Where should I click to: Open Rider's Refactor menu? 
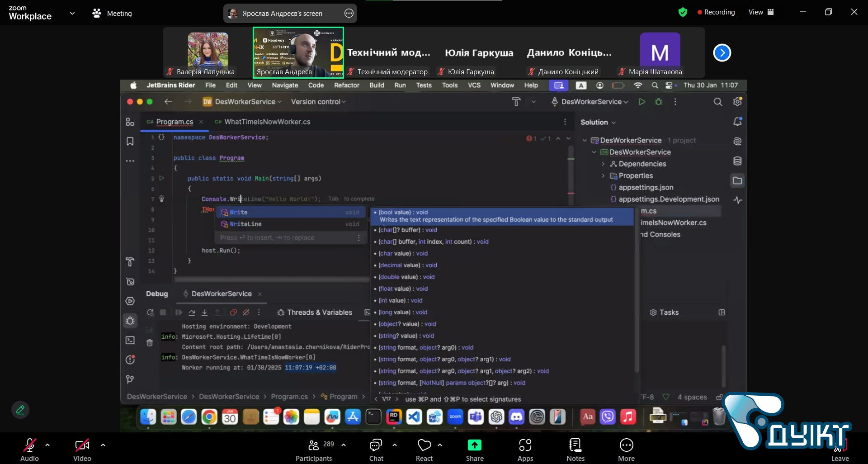point(347,85)
